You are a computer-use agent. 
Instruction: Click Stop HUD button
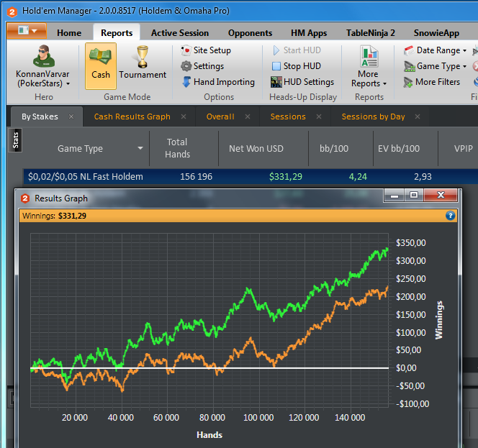coord(297,66)
